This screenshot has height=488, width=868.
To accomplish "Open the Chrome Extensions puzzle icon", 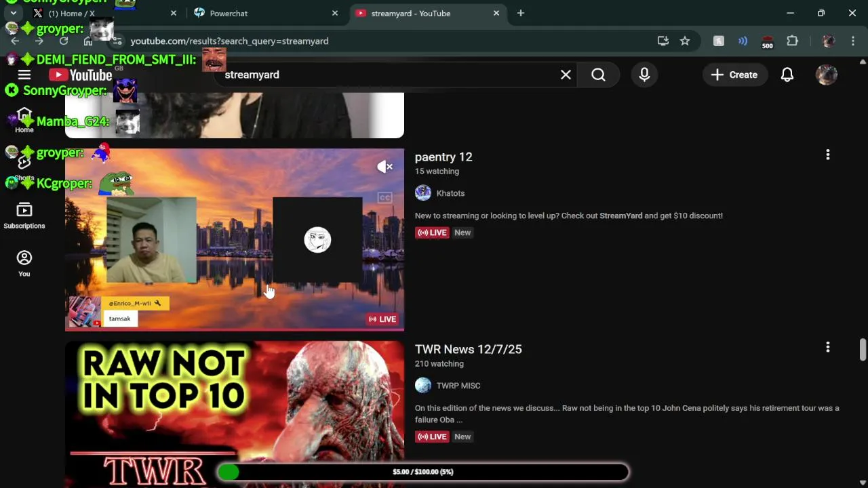I will click(x=792, y=41).
